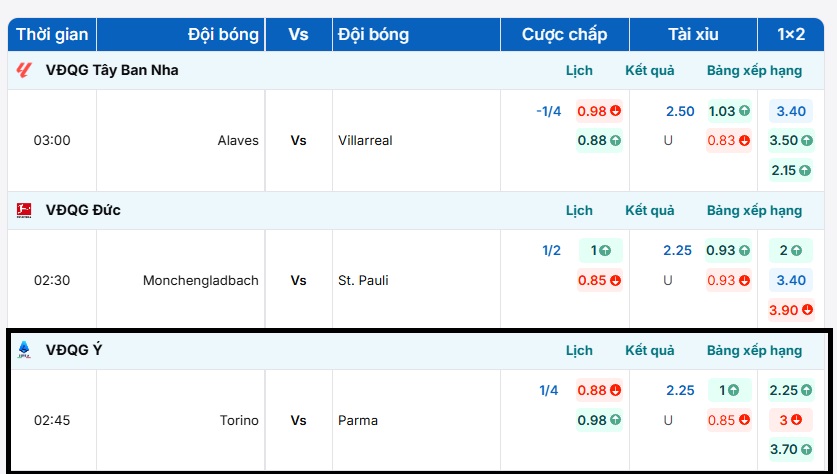
Task: Select the Cược chấp column header
Action: click(x=564, y=34)
